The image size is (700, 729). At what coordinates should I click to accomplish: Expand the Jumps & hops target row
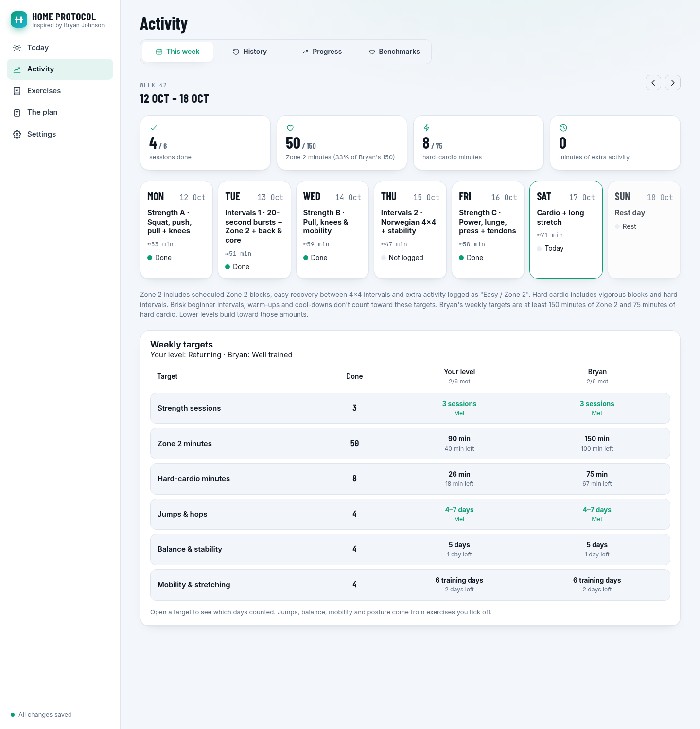tap(410, 514)
